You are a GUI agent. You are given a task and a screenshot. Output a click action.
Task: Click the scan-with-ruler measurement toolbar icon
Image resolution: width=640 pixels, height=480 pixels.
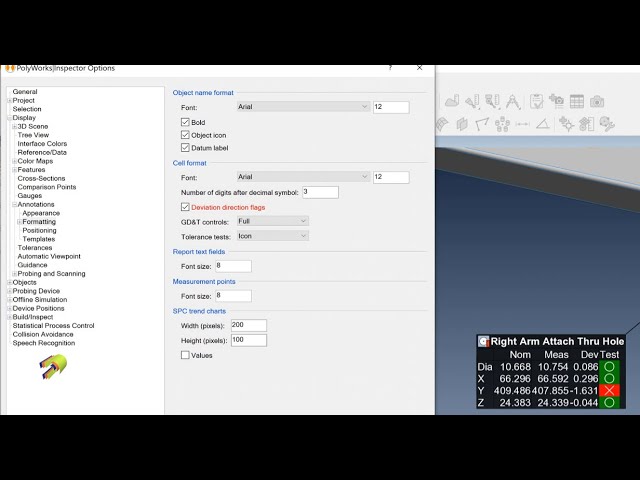[x=472, y=101]
